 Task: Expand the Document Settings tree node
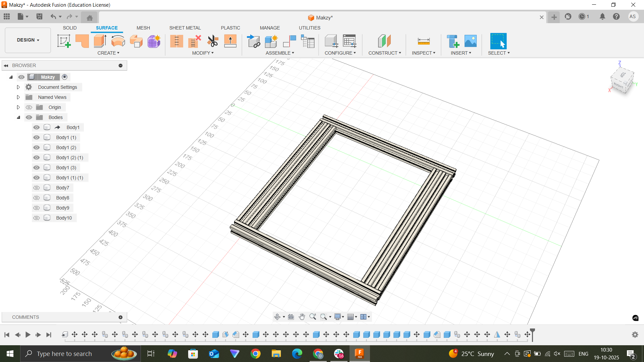tap(18, 87)
